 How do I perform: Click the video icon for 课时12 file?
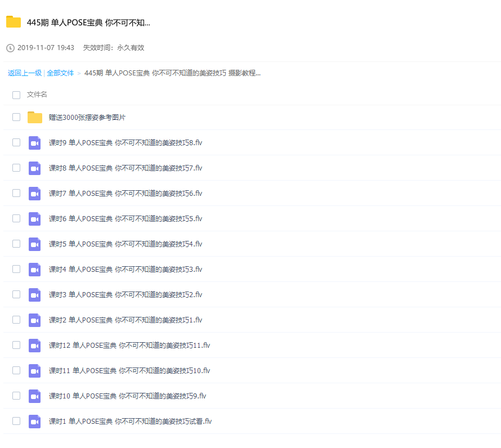(x=35, y=346)
